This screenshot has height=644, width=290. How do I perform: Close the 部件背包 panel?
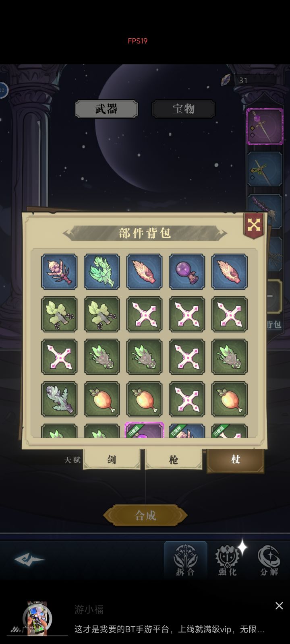[254, 225]
